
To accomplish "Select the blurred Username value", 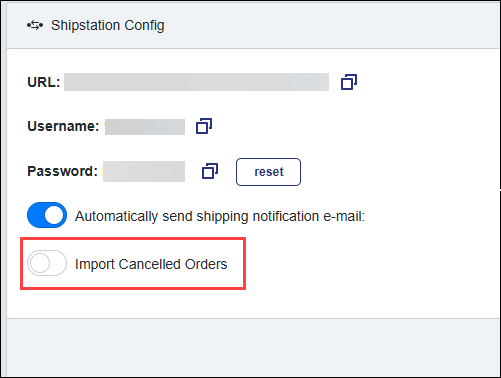I will [x=145, y=127].
